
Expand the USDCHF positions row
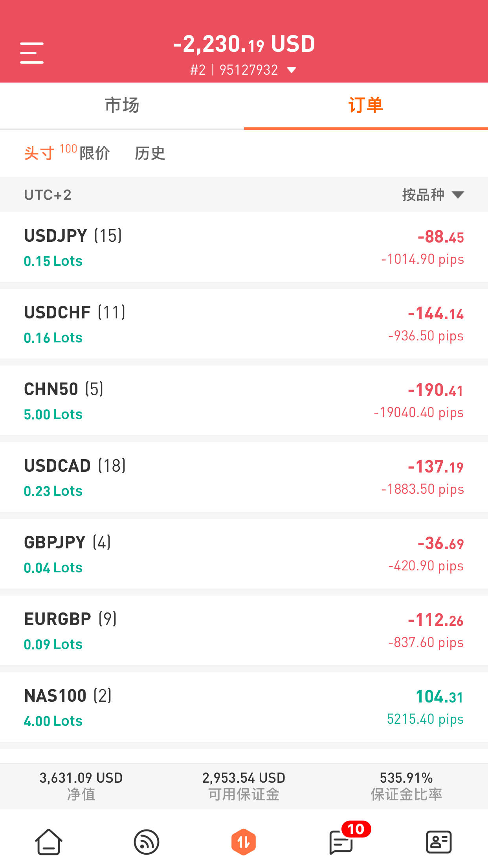tap(244, 324)
